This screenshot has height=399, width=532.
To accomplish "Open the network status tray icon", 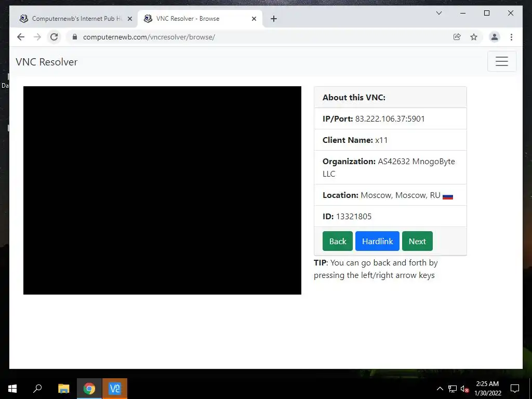I will coord(453,389).
